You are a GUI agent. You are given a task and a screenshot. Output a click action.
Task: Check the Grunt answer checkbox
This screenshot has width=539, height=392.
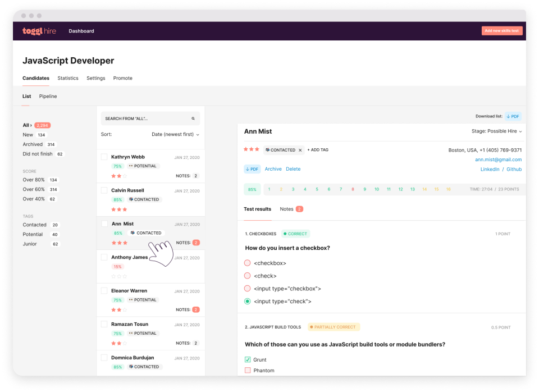tap(249, 359)
